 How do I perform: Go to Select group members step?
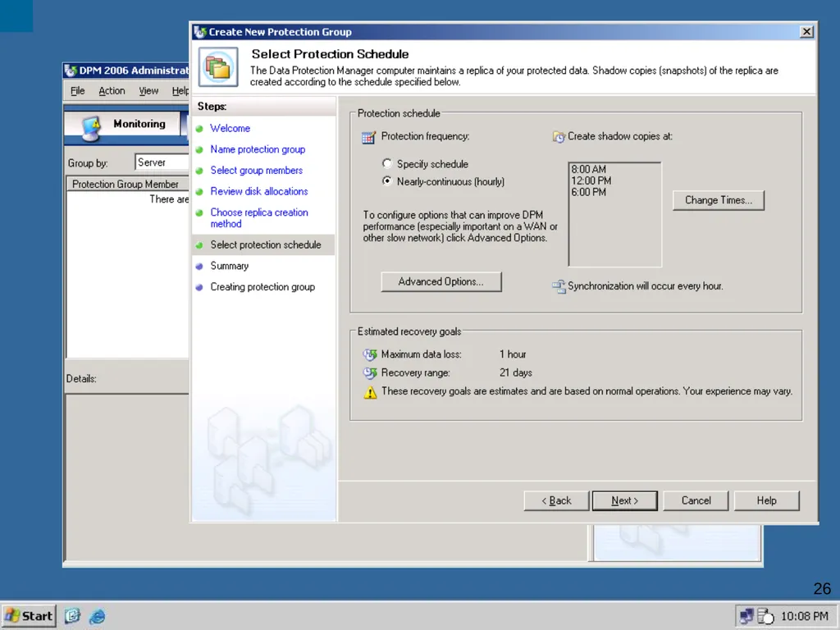pyautogui.click(x=257, y=171)
